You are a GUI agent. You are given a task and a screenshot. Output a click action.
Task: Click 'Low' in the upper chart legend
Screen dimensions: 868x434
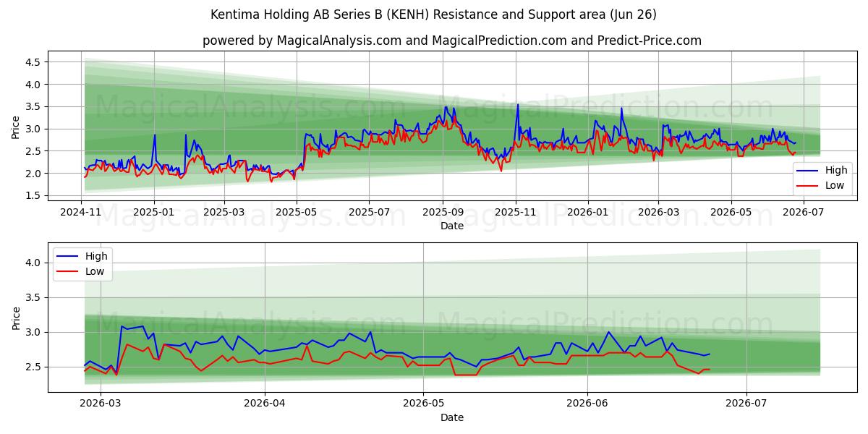(835, 185)
